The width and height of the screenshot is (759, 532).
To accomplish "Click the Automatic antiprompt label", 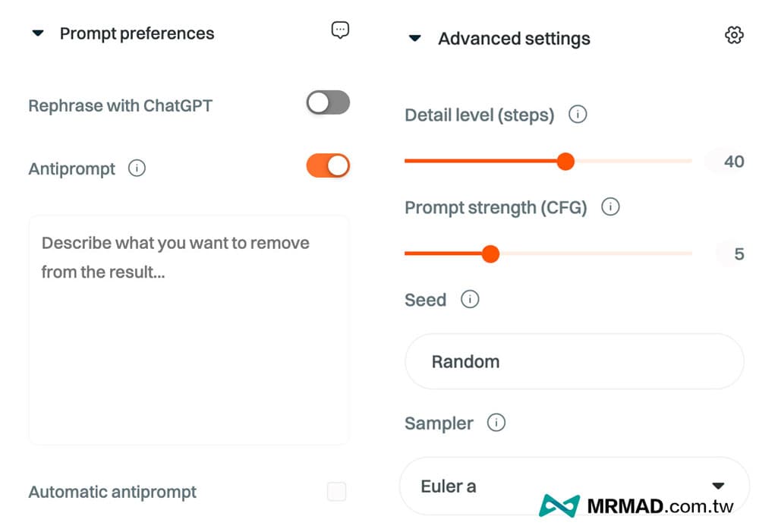I will tap(112, 492).
